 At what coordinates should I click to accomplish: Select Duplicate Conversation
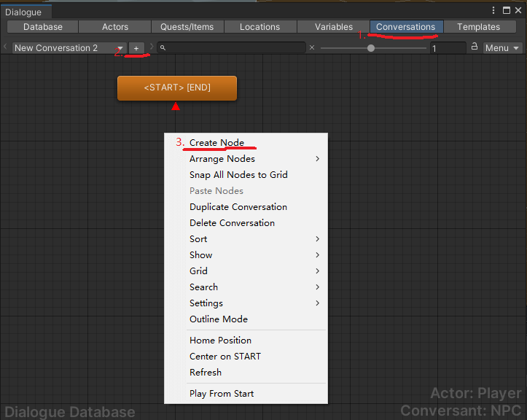click(246, 207)
